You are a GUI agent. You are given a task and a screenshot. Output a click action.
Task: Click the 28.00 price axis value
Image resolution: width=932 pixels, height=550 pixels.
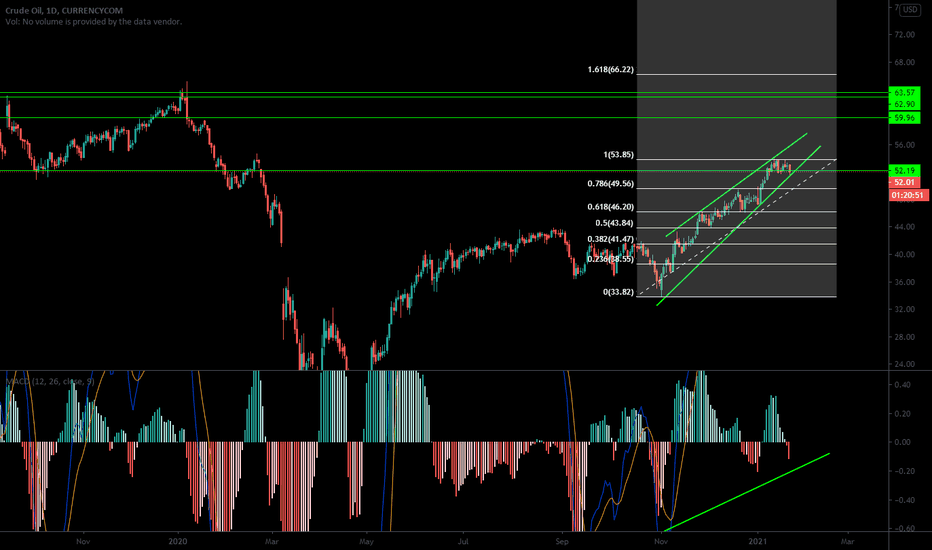coord(904,337)
